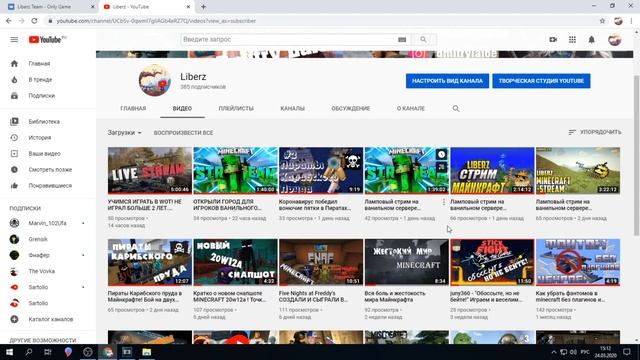
Task: Open the Windows Start menu
Action: 9,352
